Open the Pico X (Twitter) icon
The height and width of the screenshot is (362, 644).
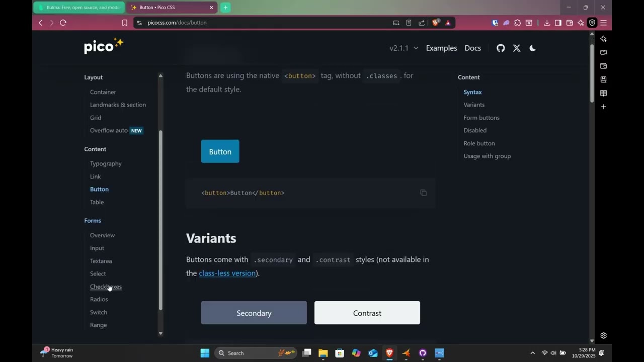click(517, 48)
